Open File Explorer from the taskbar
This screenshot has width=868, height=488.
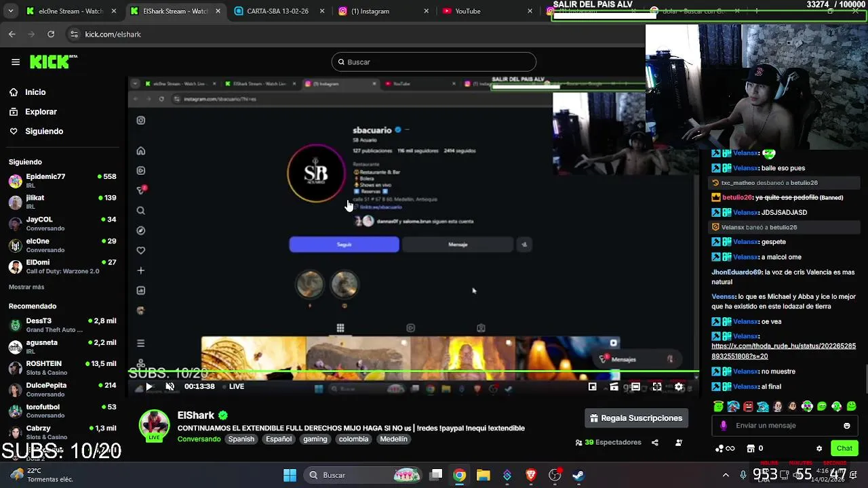point(483,475)
